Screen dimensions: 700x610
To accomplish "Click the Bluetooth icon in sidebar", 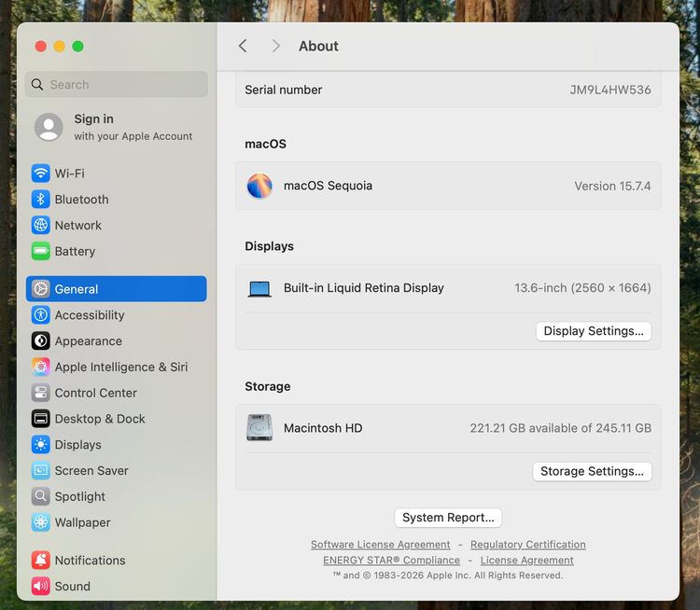I will 41,199.
